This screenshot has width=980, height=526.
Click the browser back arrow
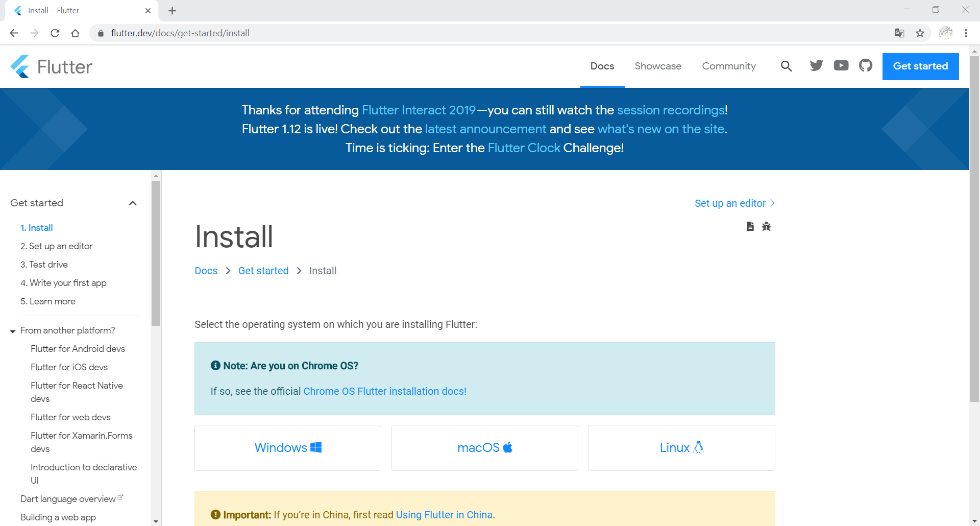click(x=14, y=33)
